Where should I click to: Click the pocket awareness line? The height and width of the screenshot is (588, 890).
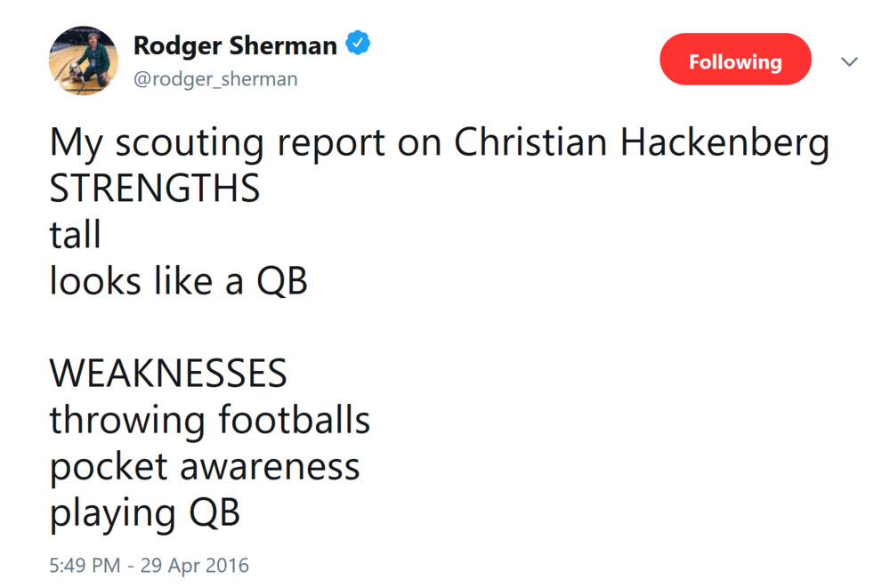click(205, 469)
